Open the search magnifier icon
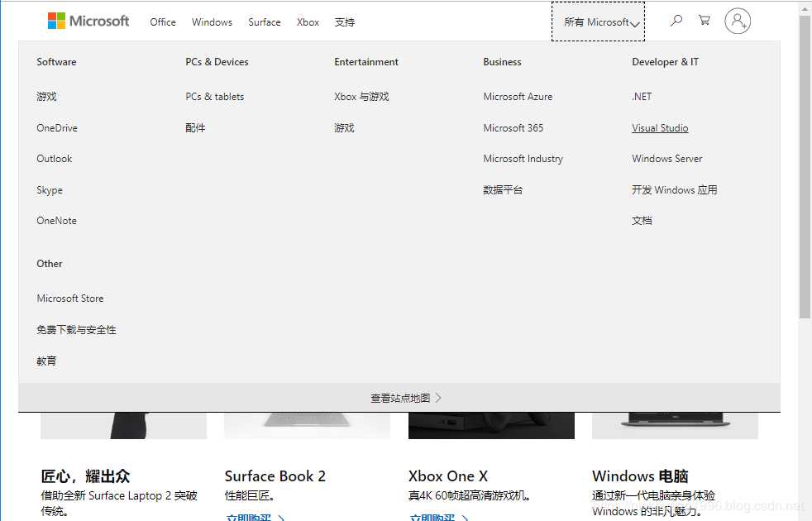 [676, 21]
